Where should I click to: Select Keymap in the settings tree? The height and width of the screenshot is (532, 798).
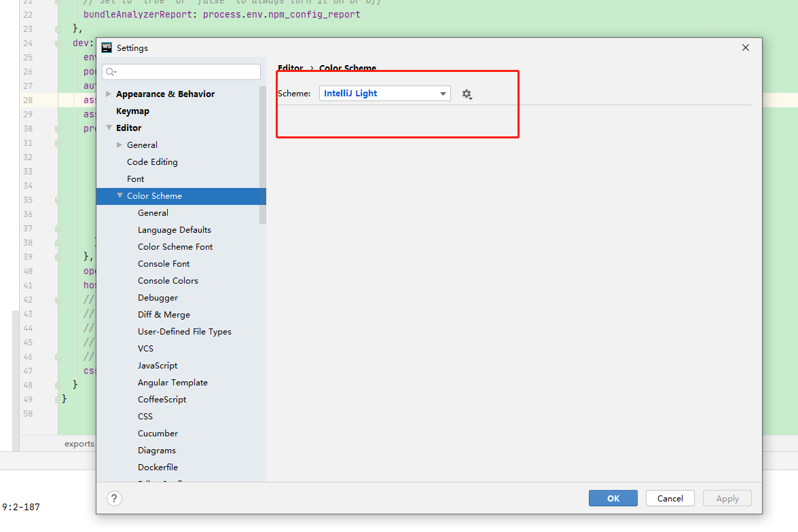[132, 111]
